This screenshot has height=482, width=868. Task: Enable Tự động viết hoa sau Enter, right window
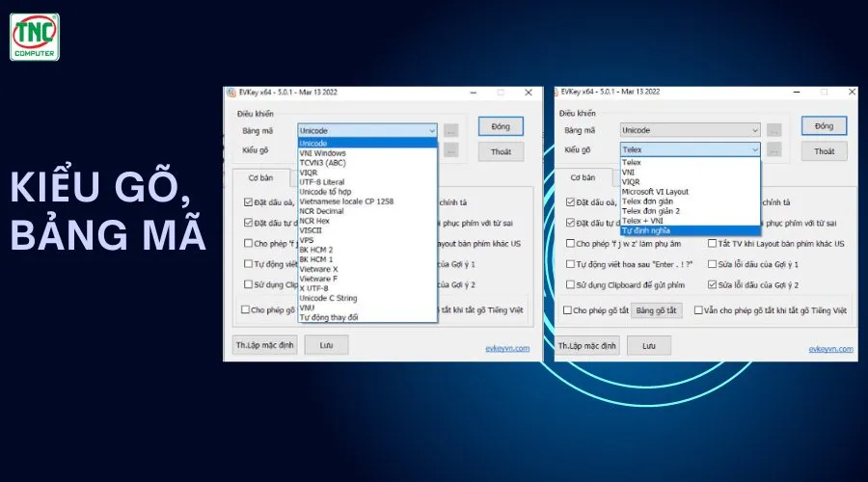tap(570, 264)
